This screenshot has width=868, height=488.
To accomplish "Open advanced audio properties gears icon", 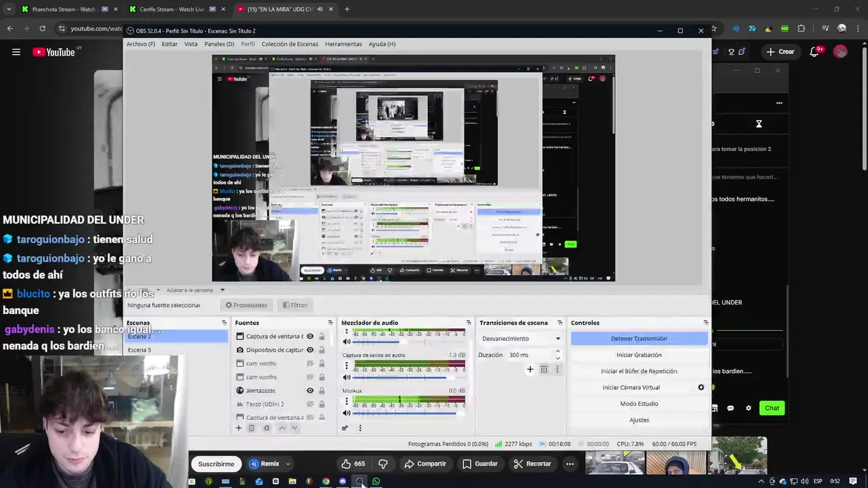I will click(x=344, y=428).
